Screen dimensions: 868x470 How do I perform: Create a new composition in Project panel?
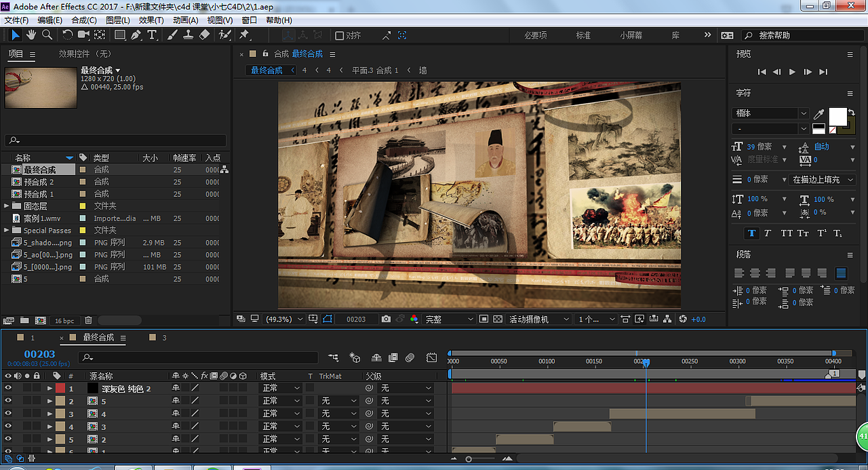[x=41, y=320]
